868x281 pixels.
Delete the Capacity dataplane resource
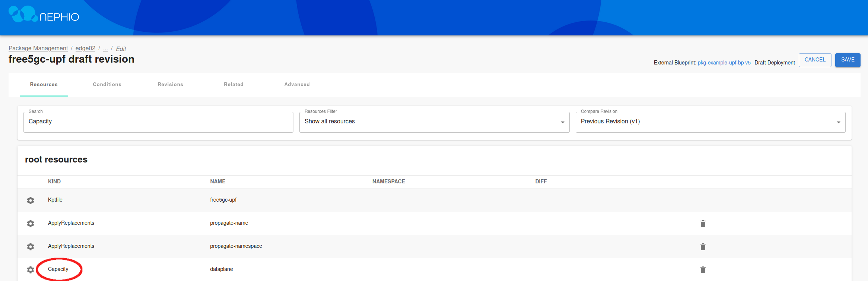[703, 270]
